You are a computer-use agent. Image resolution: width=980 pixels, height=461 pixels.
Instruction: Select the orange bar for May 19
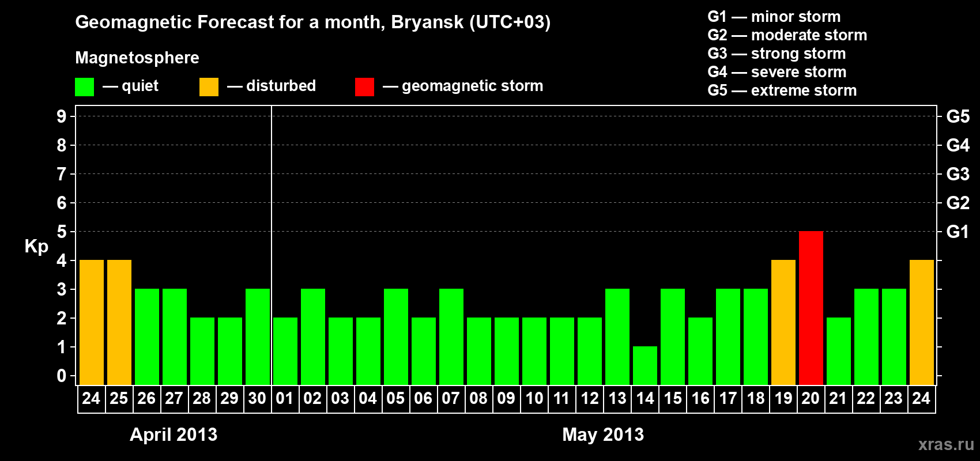(x=783, y=323)
